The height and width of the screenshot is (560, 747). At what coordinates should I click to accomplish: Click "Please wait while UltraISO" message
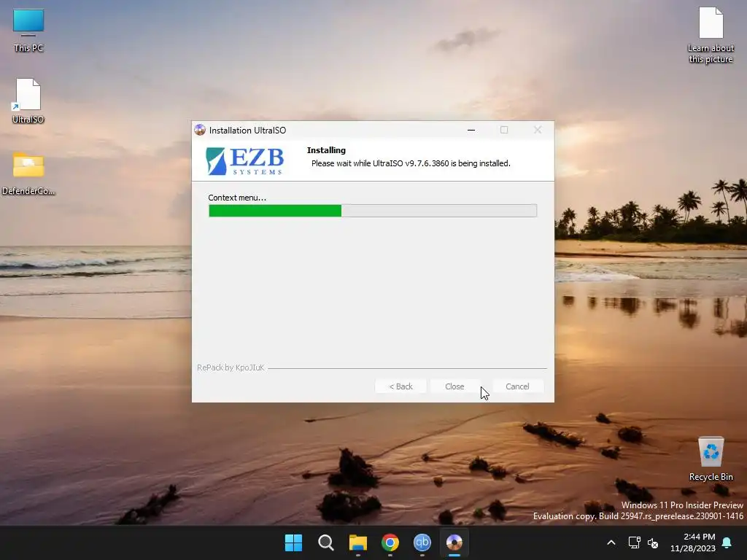pos(411,163)
